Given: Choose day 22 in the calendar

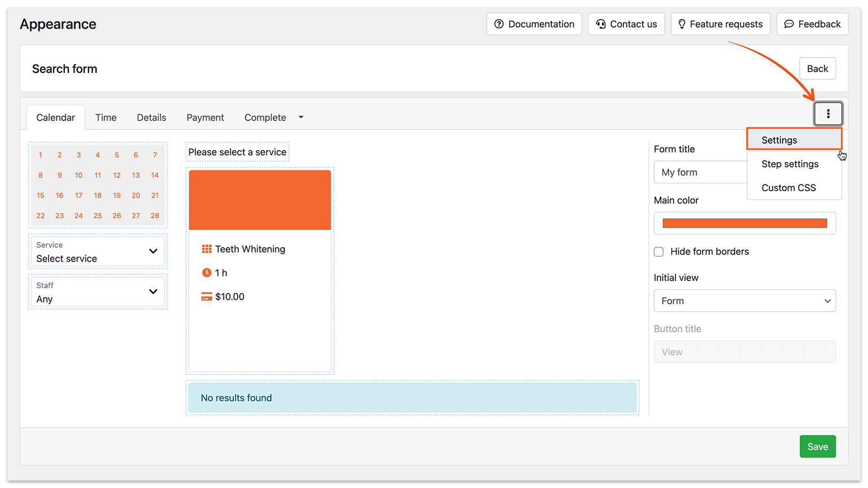Looking at the screenshot, I should [41, 216].
